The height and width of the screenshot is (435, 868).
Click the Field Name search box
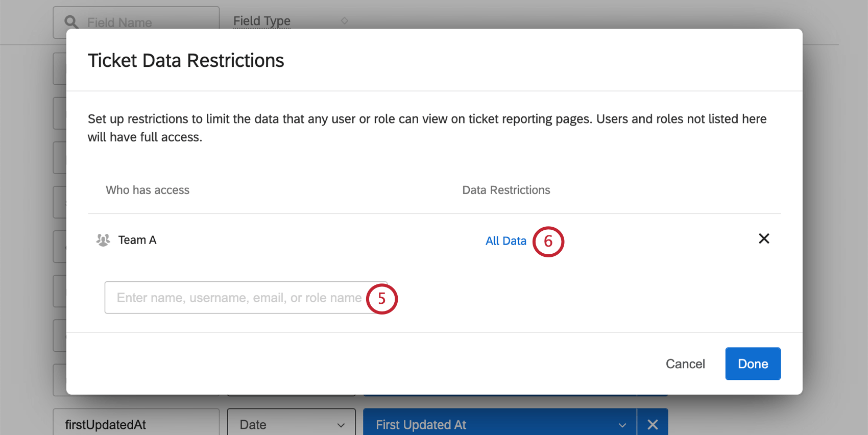tap(143, 22)
